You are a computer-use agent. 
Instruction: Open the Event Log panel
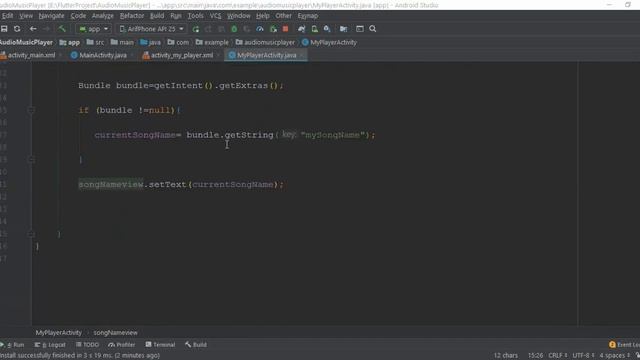(x=624, y=345)
